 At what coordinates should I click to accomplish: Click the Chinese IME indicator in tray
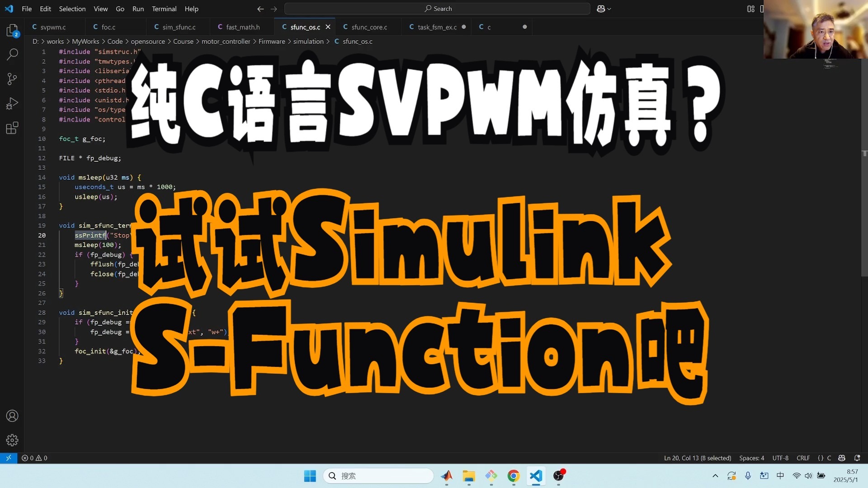click(x=780, y=476)
